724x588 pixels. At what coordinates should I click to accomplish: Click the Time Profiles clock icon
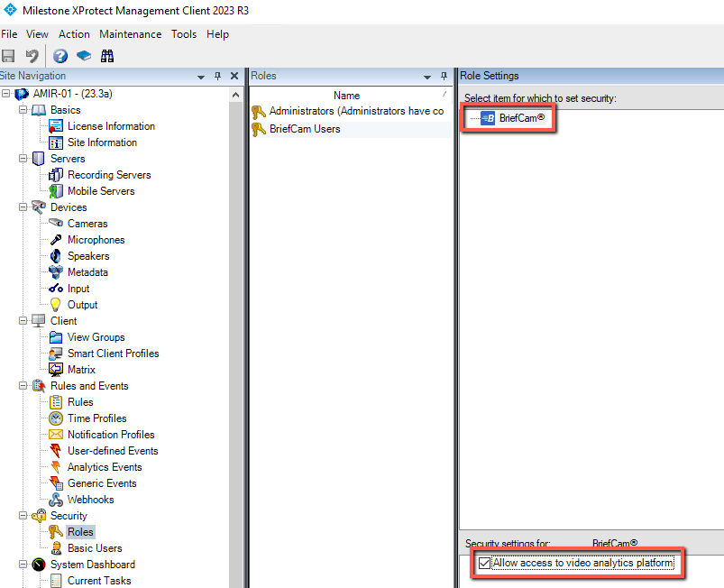click(56, 418)
